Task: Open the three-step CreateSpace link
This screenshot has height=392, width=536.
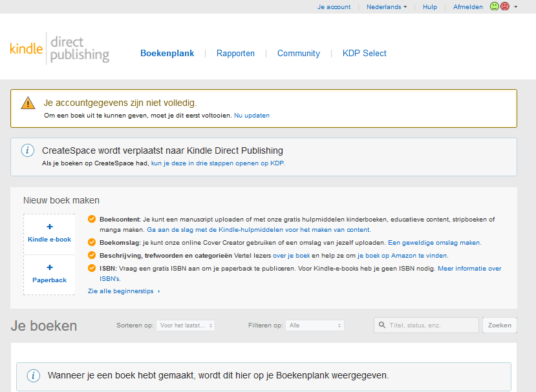Action: (x=218, y=163)
